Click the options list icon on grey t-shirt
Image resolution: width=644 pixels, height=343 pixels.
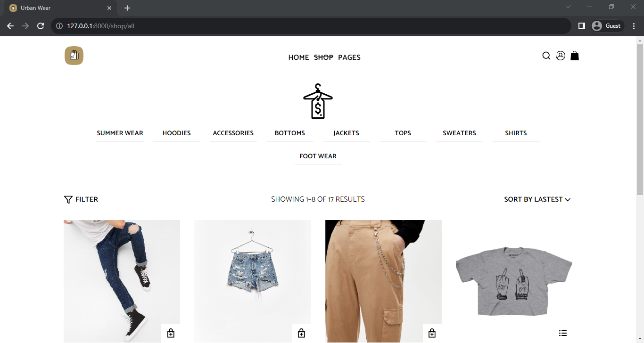click(x=563, y=333)
